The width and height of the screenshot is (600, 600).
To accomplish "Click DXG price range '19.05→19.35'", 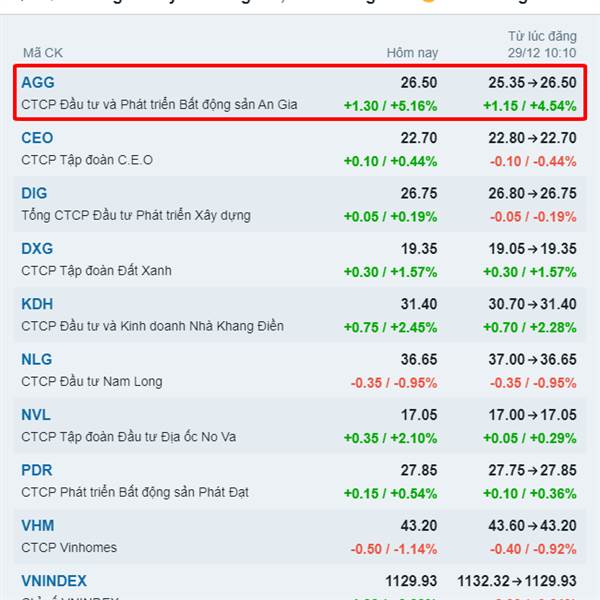I will pyautogui.click(x=532, y=249).
